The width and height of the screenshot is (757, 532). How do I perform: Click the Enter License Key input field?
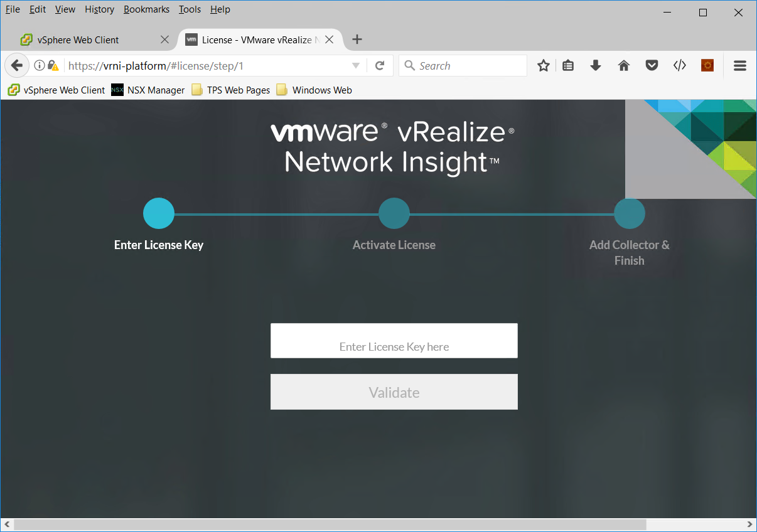pyautogui.click(x=394, y=340)
